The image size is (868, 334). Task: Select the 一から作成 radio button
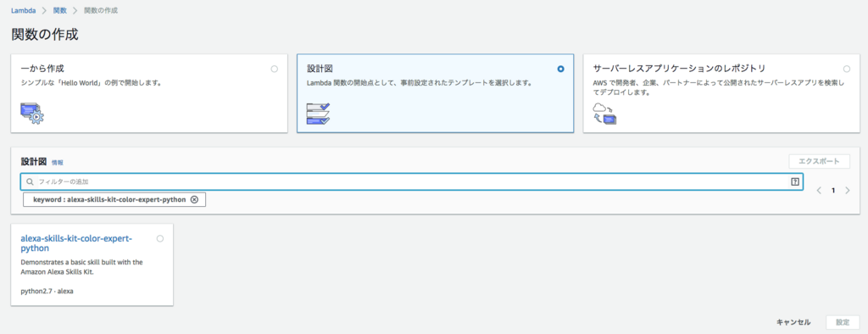pos(275,70)
